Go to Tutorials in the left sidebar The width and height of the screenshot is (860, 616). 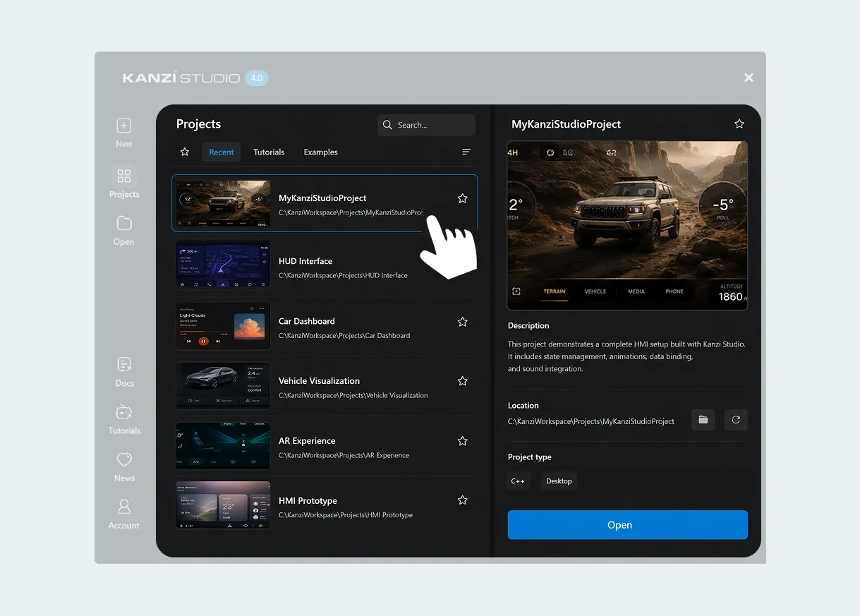124,411
